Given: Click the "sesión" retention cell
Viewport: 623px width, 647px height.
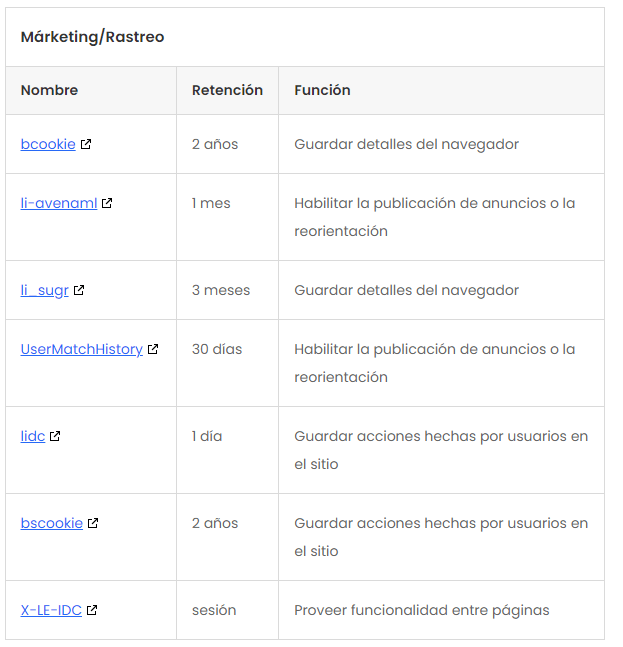Looking at the screenshot, I should [x=213, y=610].
